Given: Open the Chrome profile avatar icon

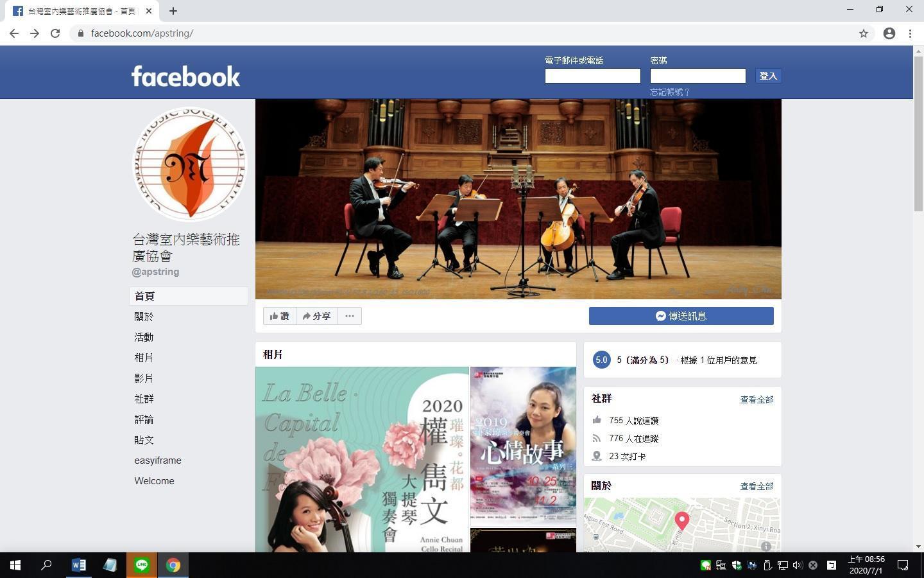Looking at the screenshot, I should (x=889, y=33).
